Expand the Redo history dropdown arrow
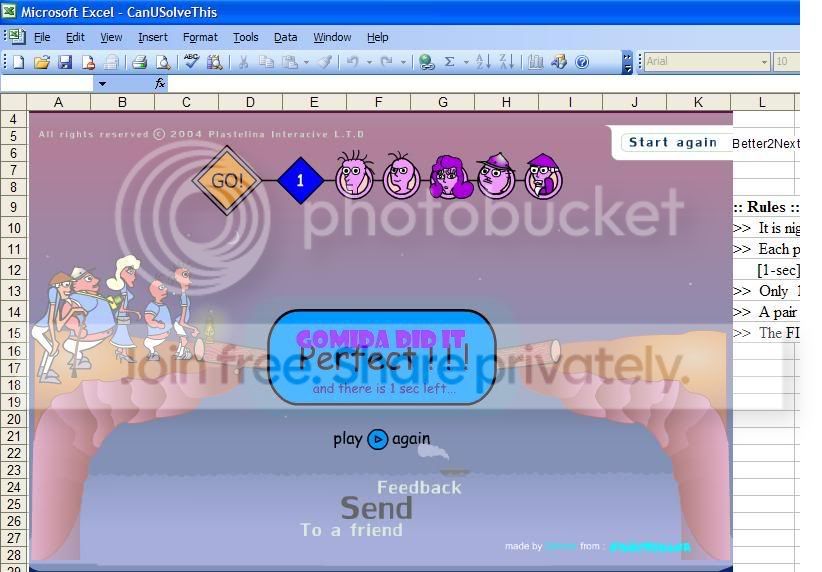This screenshot has height=572, width=822. pos(403,63)
